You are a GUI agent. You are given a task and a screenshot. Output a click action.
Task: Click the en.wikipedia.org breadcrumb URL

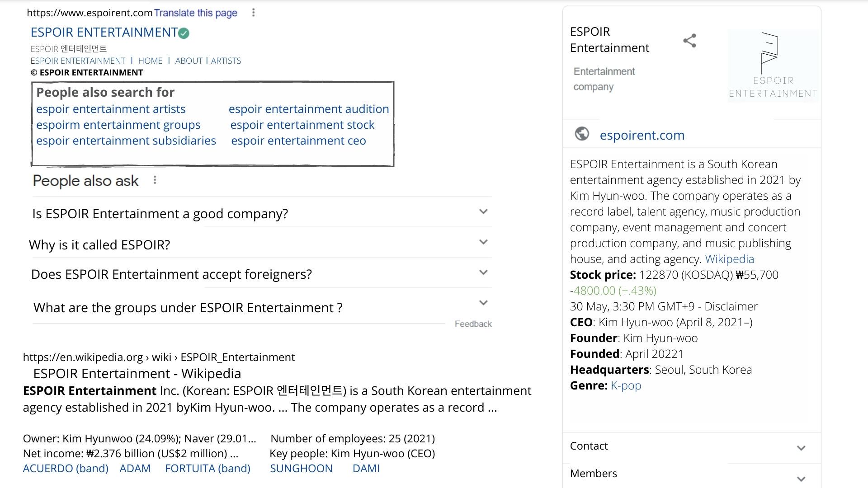(159, 357)
